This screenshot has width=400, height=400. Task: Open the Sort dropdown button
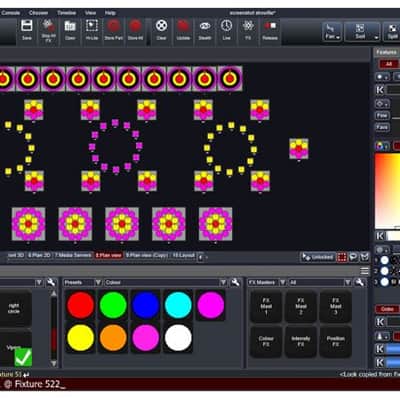click(362, 32)
